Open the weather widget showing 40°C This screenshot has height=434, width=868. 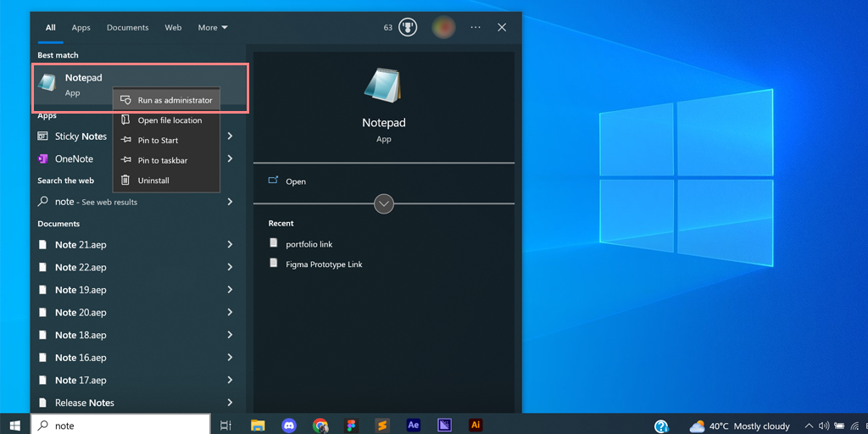pyautogui.click(x=739, y=426)
